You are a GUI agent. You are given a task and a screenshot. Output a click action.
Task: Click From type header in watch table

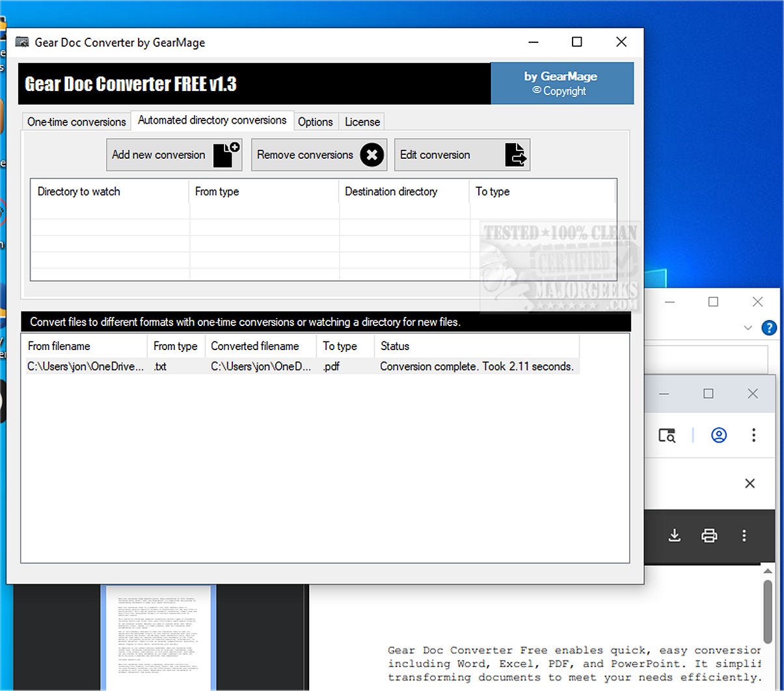264,191
